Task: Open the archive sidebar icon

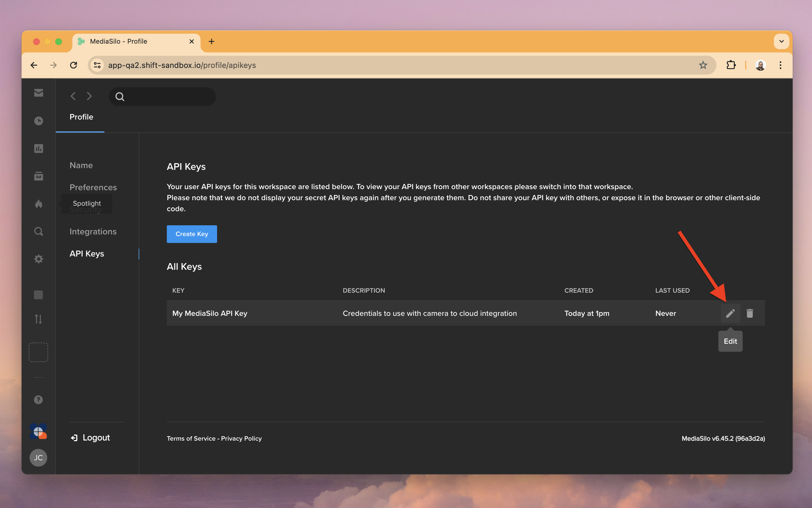Action: (x=38, y=176)
